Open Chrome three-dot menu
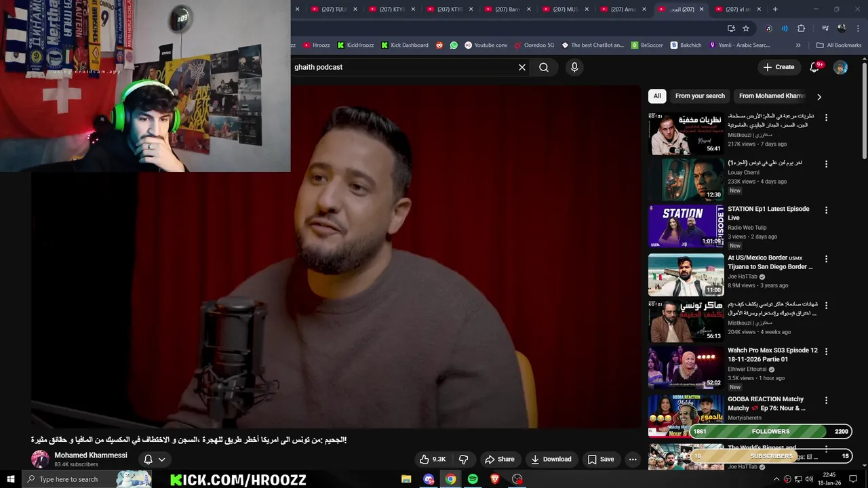The height and width of the screenshot is (488, 868). [858, 28]
